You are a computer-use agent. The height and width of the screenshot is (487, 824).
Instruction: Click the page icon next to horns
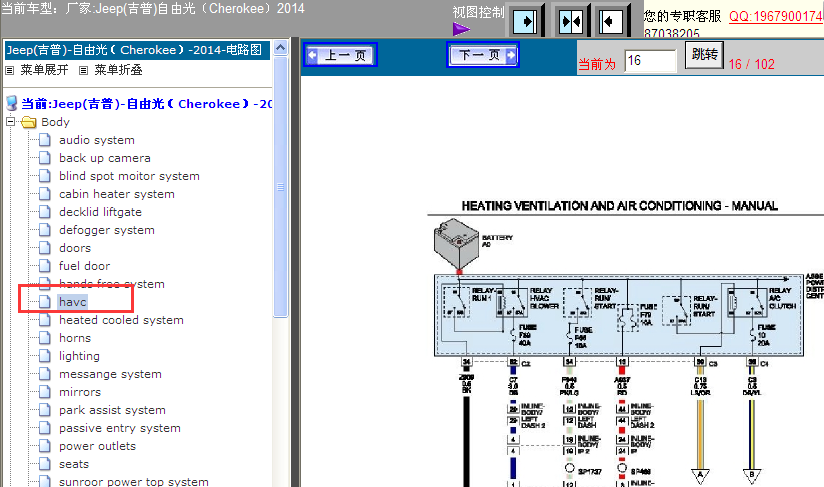pos(44,338)
